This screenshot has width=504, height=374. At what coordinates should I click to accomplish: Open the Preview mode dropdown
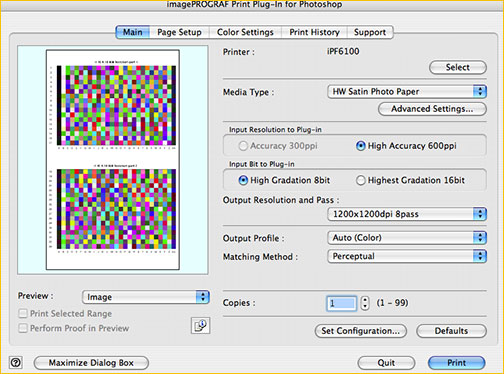click(x=146, y=297)
